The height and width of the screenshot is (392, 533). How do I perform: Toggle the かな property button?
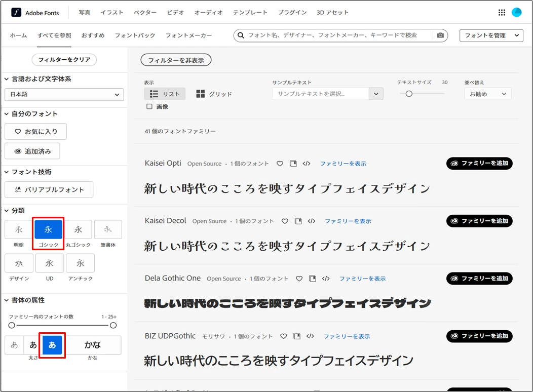pos(92,345)
